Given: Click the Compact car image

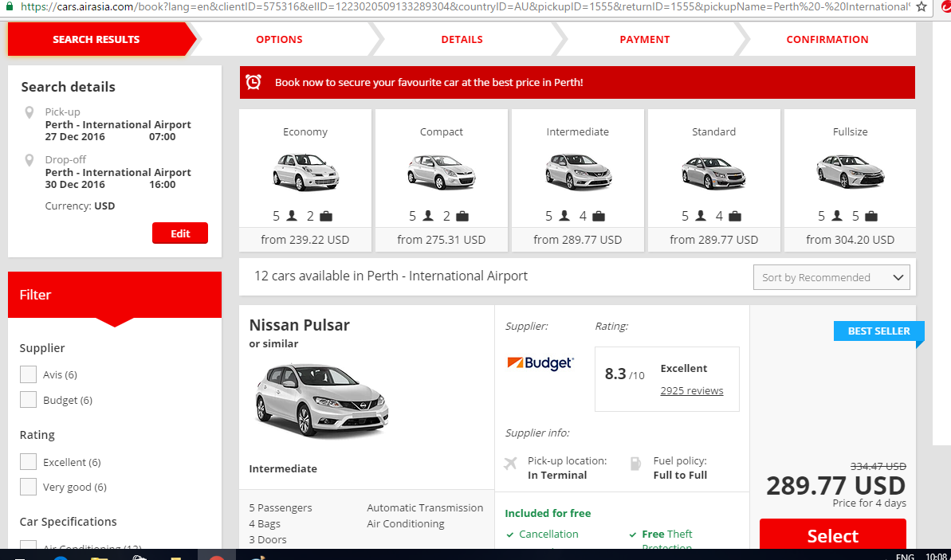Looking at the screenshot, I should tap(442, 172).
